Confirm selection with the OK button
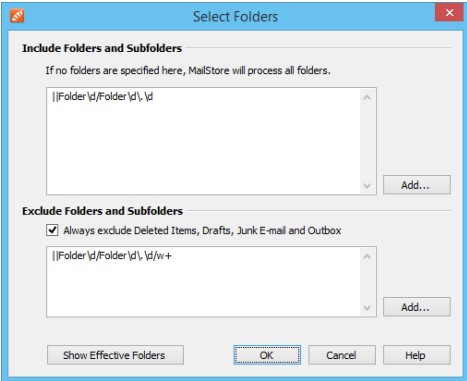This screenshot has height=381, width=467. [267, 355]
